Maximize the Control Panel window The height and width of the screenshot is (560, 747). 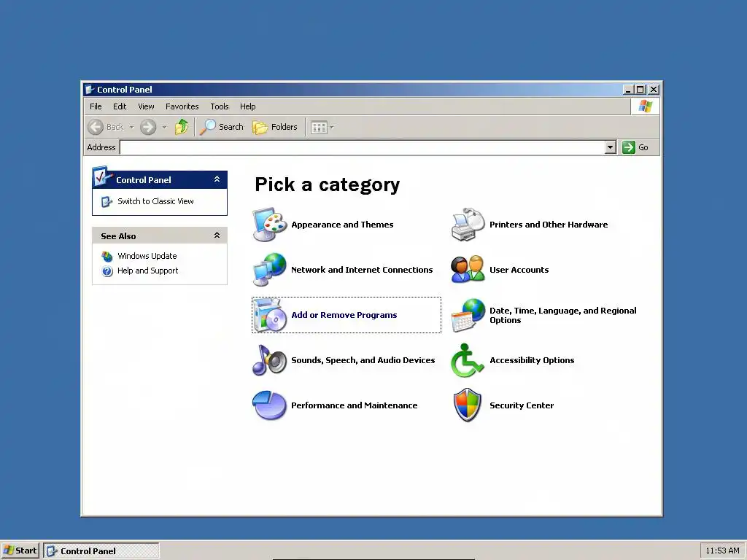tap(640, 90)
